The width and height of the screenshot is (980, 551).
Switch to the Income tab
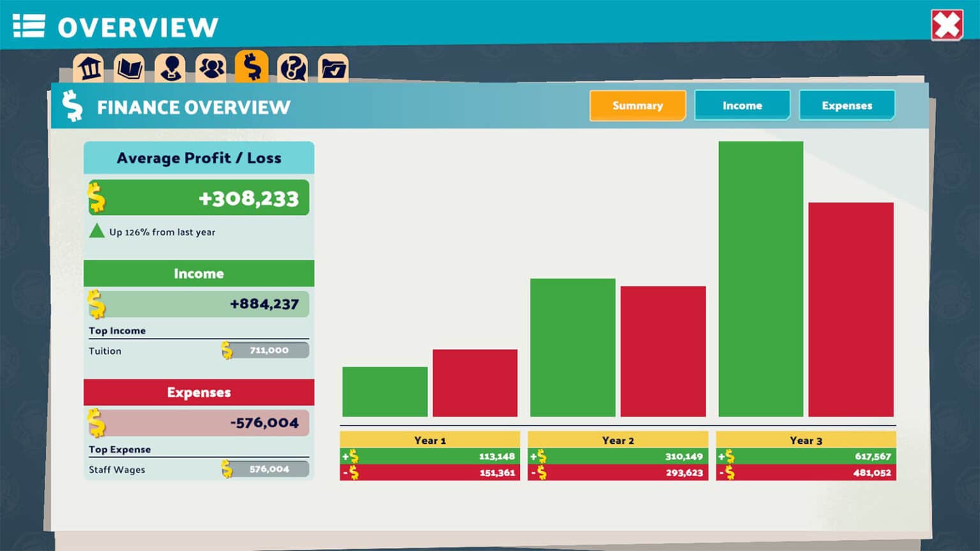point(742,106)
